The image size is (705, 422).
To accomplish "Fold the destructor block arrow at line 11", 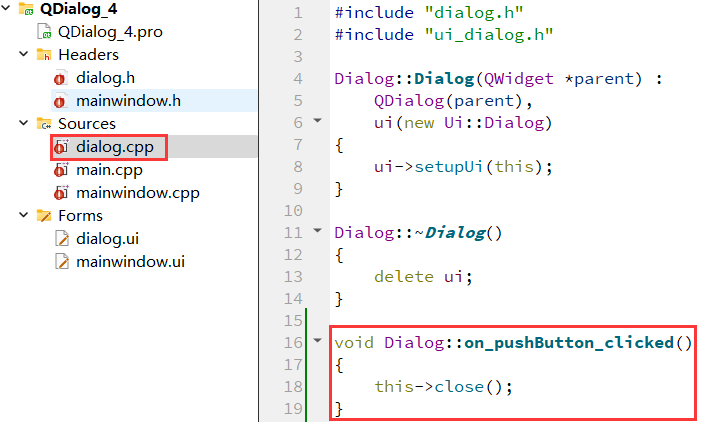I will (x=317, y=231).
